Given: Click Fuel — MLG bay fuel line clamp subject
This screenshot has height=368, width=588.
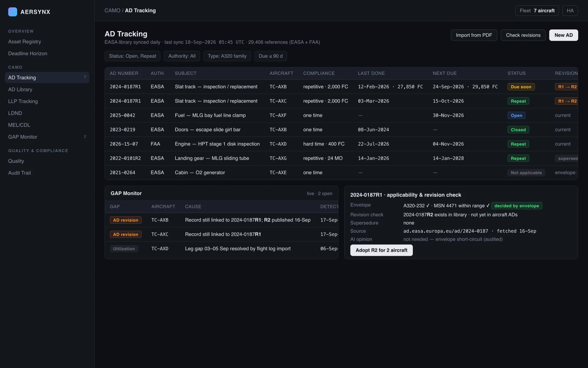Looking at the screenshot, I should coord(210,115).
